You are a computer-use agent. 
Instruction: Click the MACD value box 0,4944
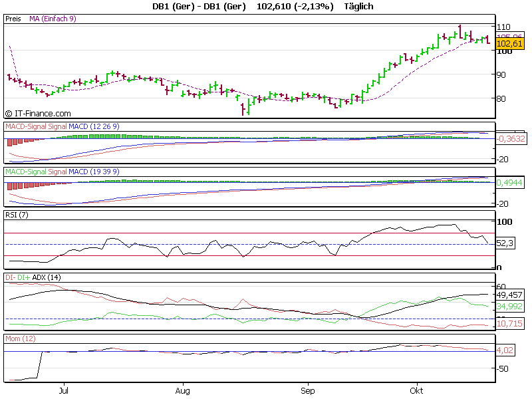[509, 182]
